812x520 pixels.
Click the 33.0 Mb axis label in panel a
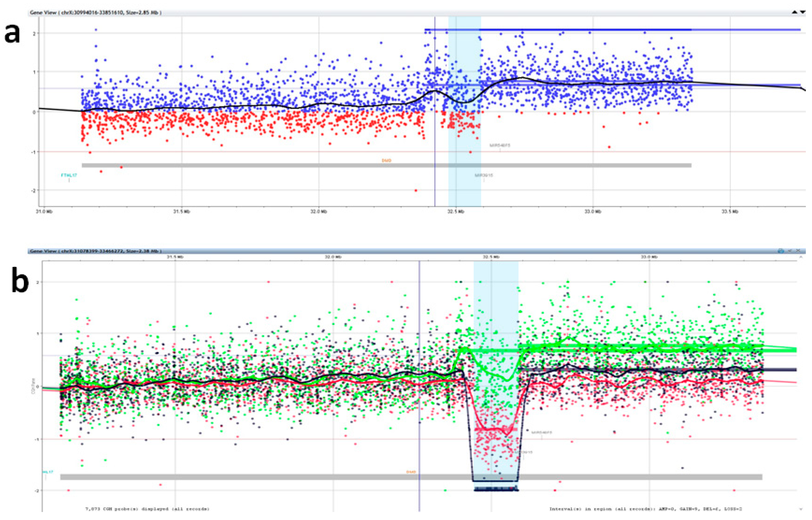point(593,212)
